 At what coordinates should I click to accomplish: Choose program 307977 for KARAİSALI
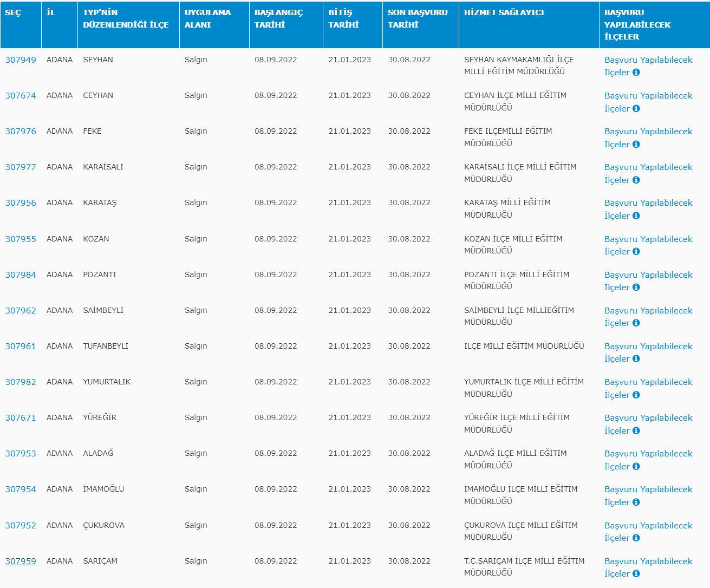21,167
